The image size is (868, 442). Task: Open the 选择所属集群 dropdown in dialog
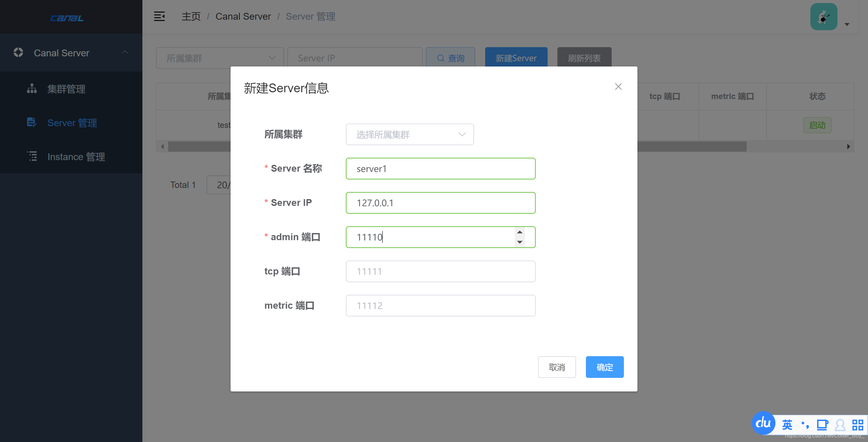[x=410, y=134]
